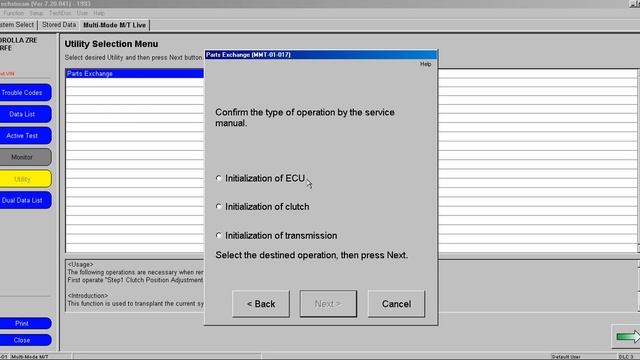
Task: Click the Back button in the dialog
Action: (261, 304)
